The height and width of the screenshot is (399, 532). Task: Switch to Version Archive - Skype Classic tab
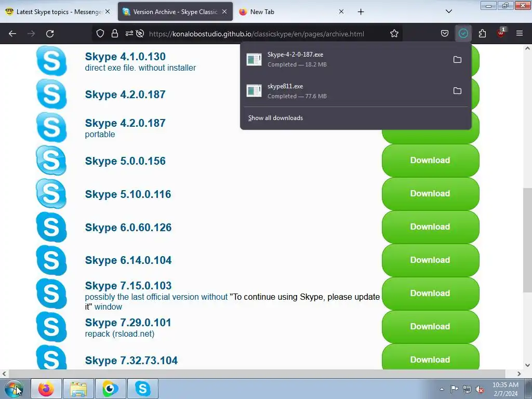(175, 11)
